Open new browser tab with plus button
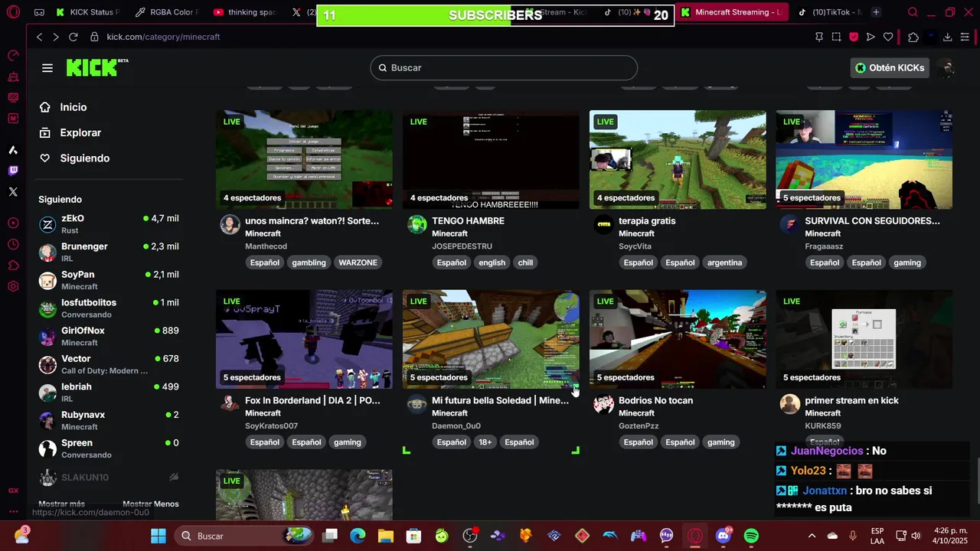980x551 pixels. (876, 12)
